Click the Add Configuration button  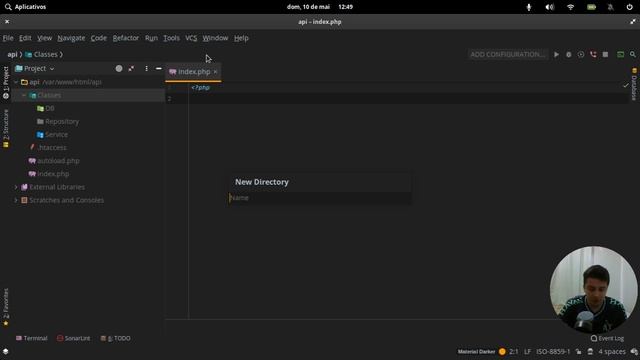pos(507,54)
